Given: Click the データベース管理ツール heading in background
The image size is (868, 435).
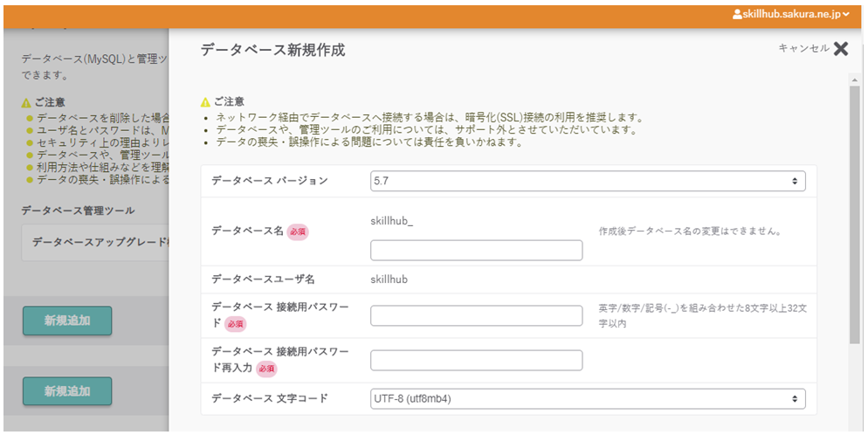Looking at the screenshot, I should tap(78, 211).
